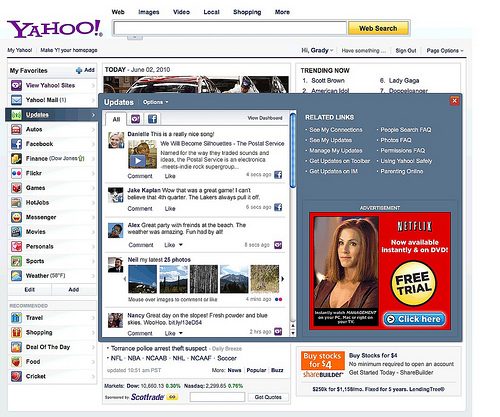Select the All updates tab

tap(116, 119)
